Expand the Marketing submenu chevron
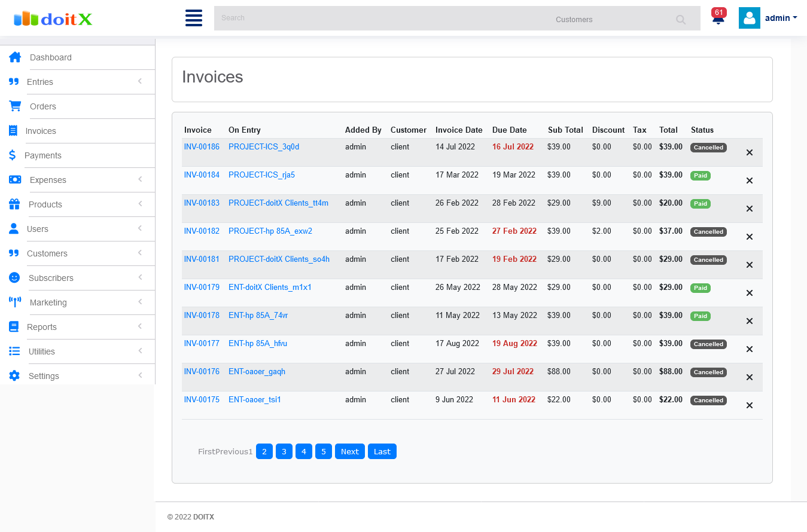This screenshot has width=807, height=532. tap(140, 302)
